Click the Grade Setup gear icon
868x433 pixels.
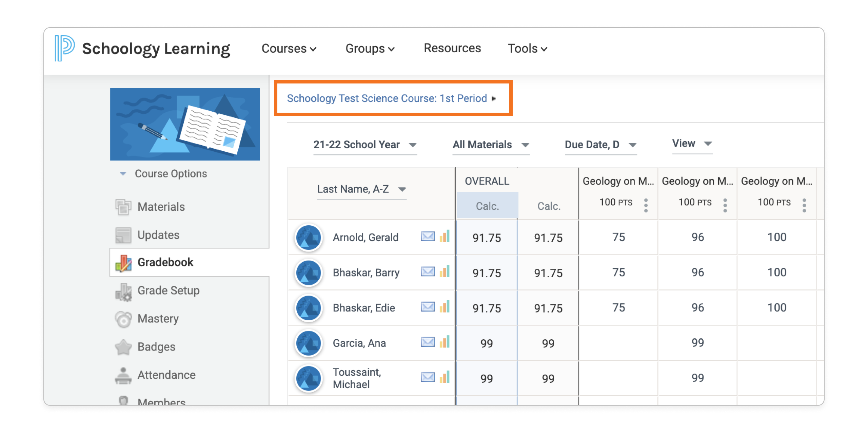pos(124,290)
